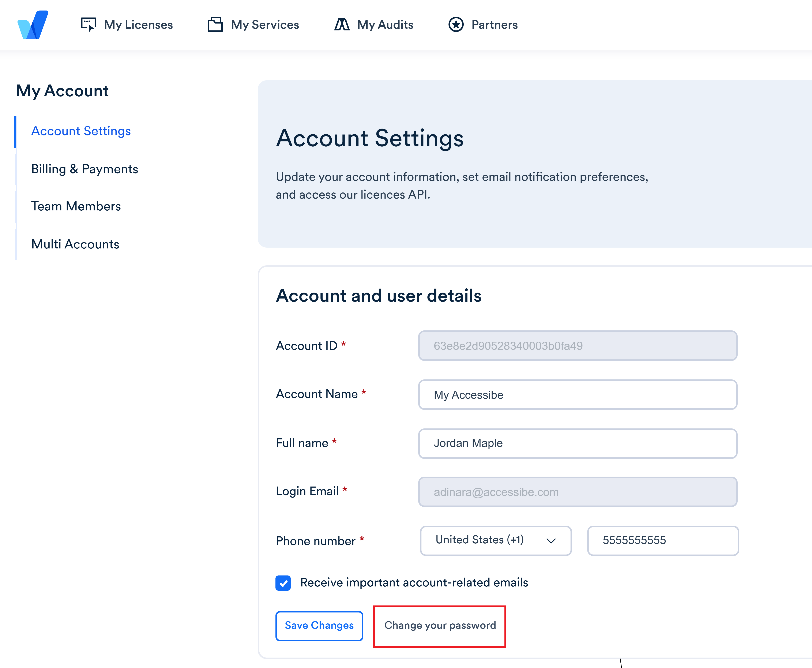Click into the Account Name field
Image resolution: width=812 pixels, height=668 pixels.
point(577,395)
